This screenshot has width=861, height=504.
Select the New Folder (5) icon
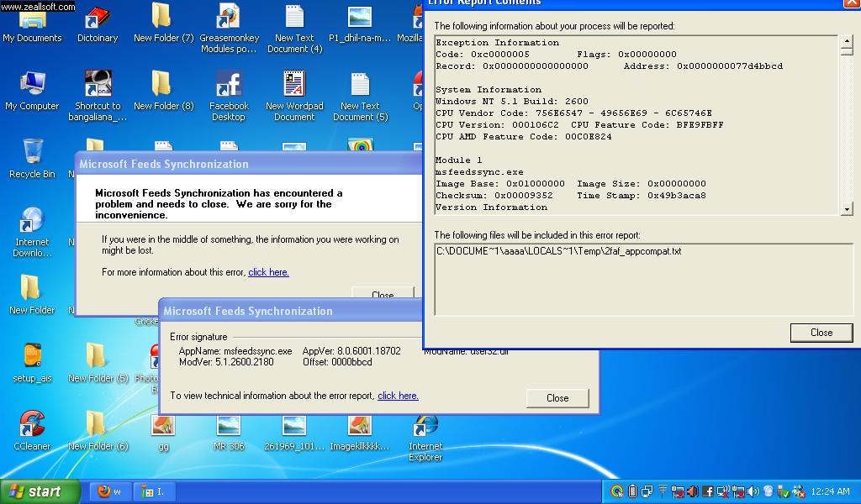click(x=98, y=363)
